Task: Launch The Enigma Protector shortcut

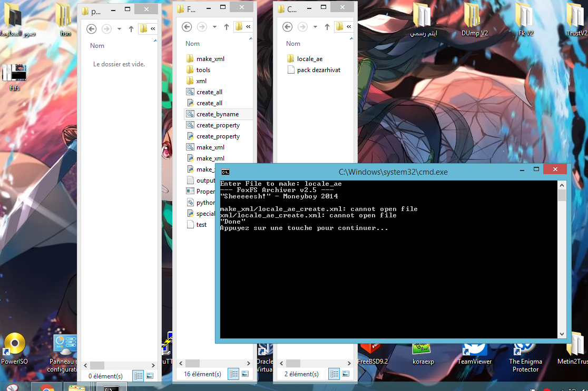Action: (525, 358)
